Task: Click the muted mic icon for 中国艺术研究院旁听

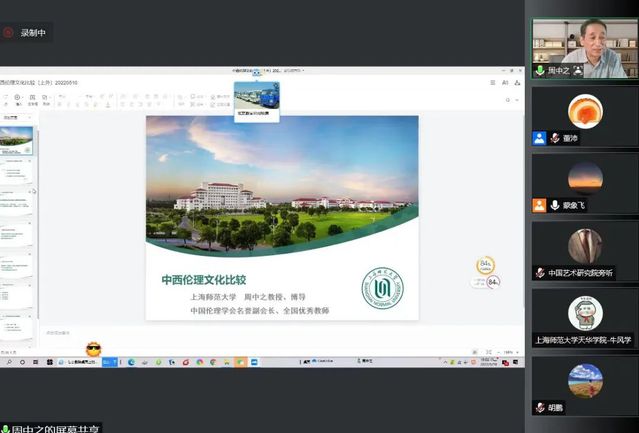Action: [x=540, y=273]
